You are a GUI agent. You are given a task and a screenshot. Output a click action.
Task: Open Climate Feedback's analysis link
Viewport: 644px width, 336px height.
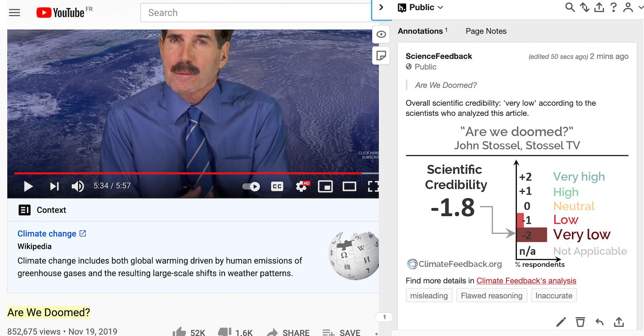526,281
